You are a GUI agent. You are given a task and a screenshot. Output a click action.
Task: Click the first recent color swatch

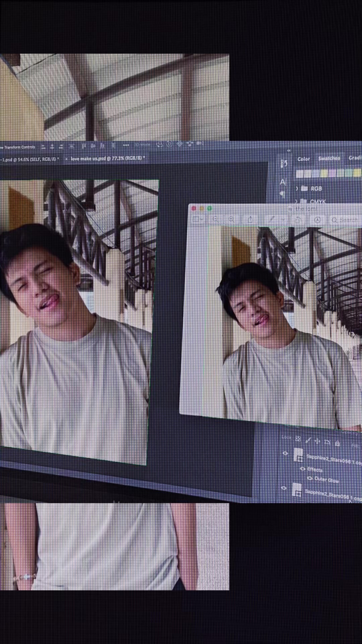click(300, 173)
